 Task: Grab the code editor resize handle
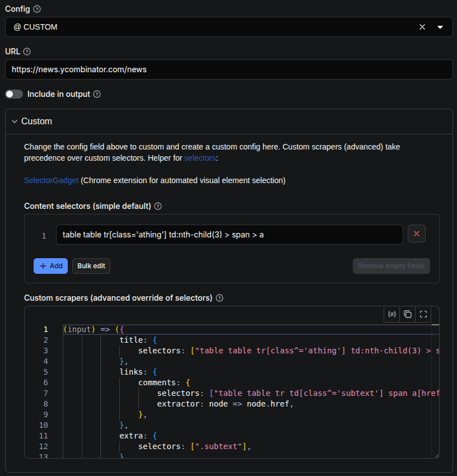(x=437, y=456)
